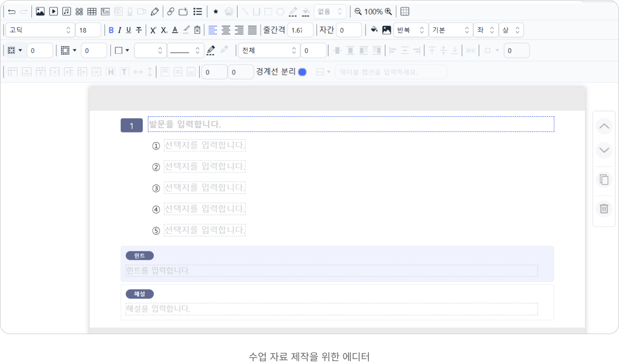Zoom in with the plus magnifier
This screenshot has width=619, height=364.
click(x=388, y=11)
